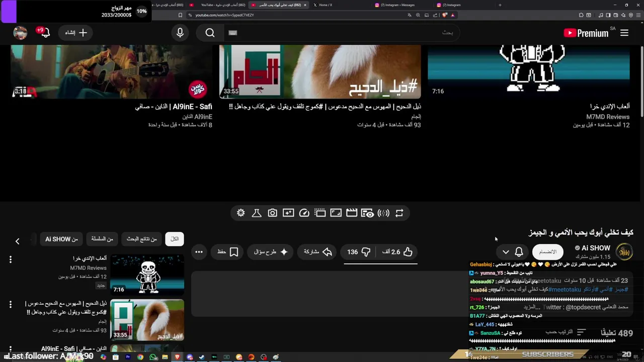644x362 pixels.
Task: Open the Ai SHOW channel name link
Action: (x=596, y=248)
